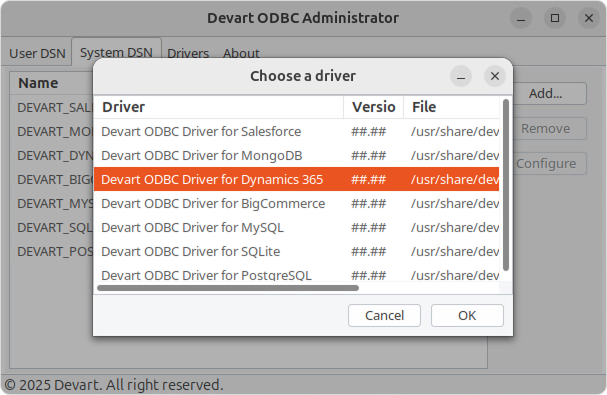
Task: Close the Choose a driver dialog
Action: pos(495,76)
